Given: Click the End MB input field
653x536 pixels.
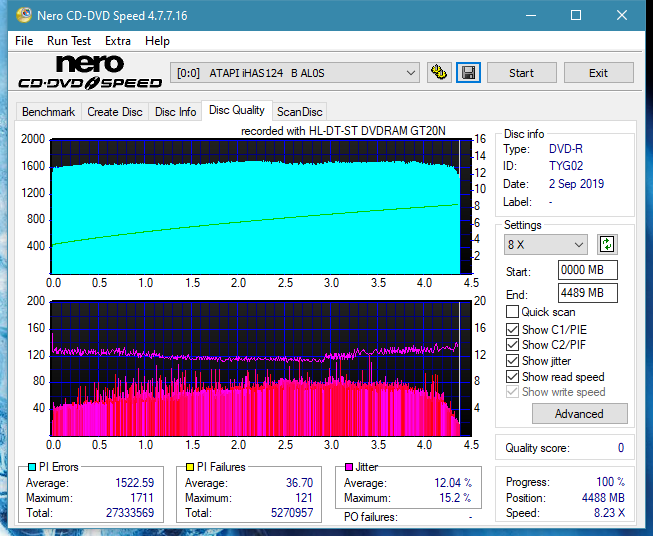Looking at the screenshot, I should coord(587,293).
